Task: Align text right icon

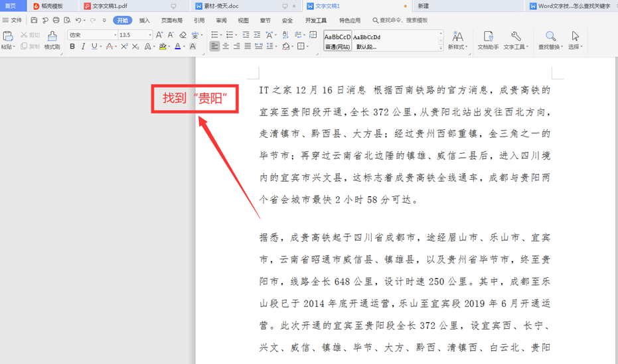Action: tap(236, 46)
